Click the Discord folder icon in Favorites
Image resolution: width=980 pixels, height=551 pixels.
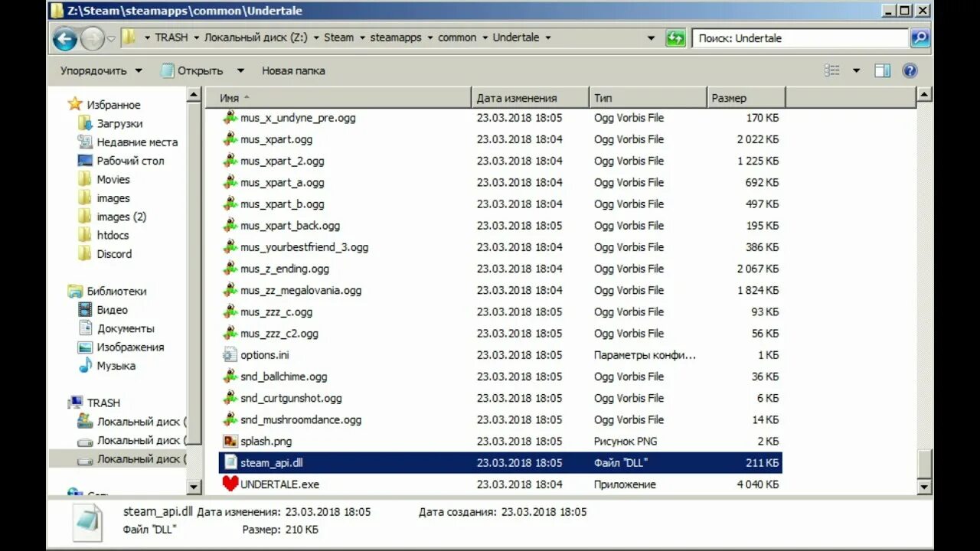[85, 253]
